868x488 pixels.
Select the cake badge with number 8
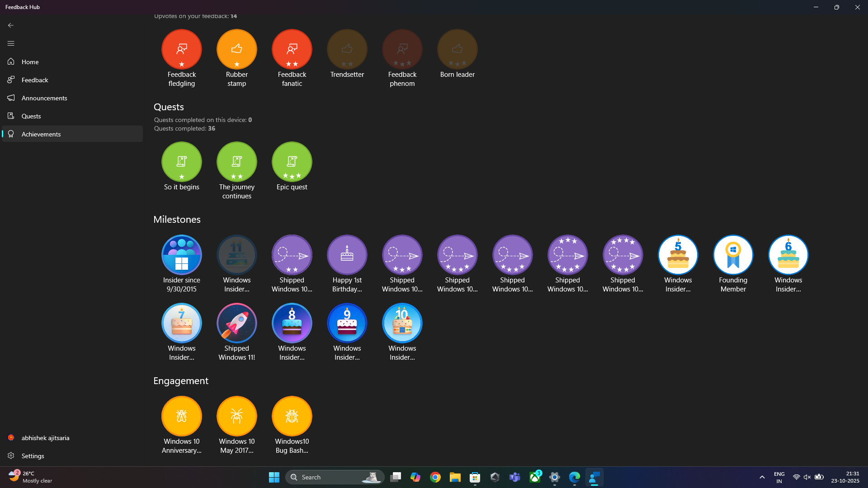click(292, 324)
